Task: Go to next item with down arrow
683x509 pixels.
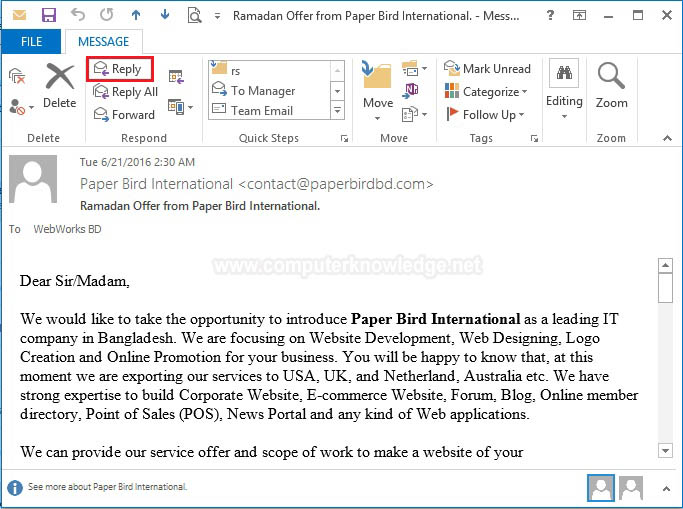Action: tap(165, 15)
